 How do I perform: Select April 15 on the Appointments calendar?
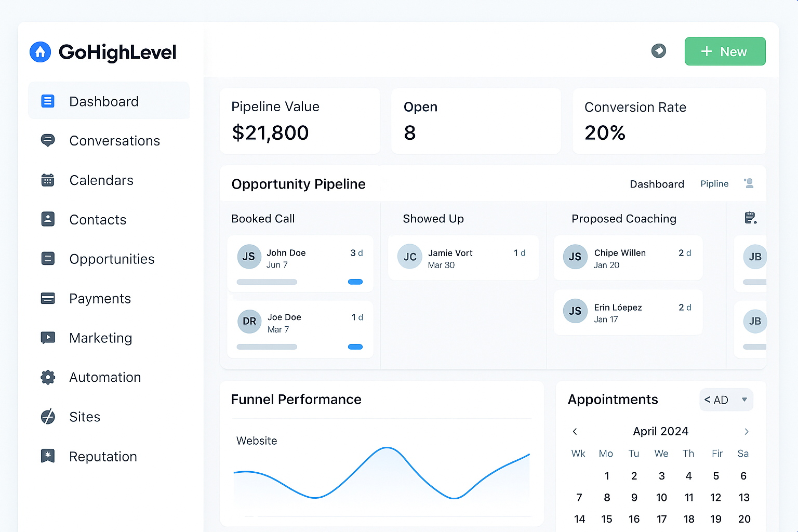607,518
